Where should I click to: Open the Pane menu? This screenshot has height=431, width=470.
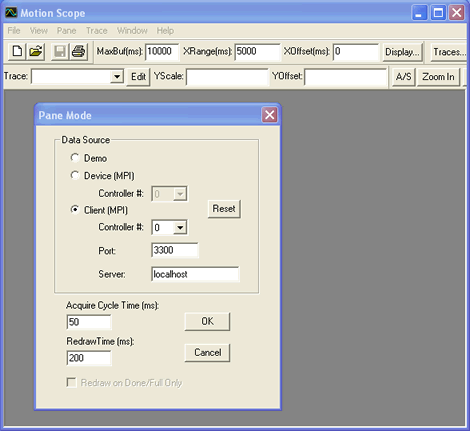(67, 31)
